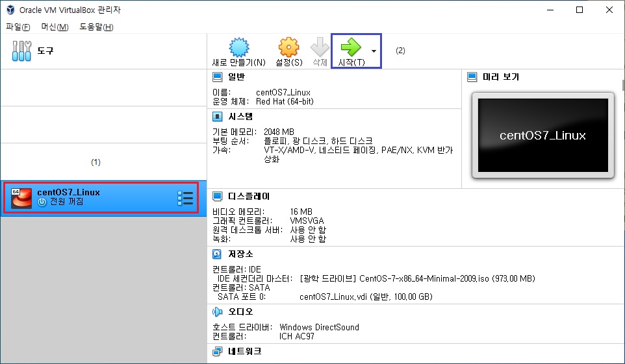Click the 2048 MB base memory value

[279, 132]
